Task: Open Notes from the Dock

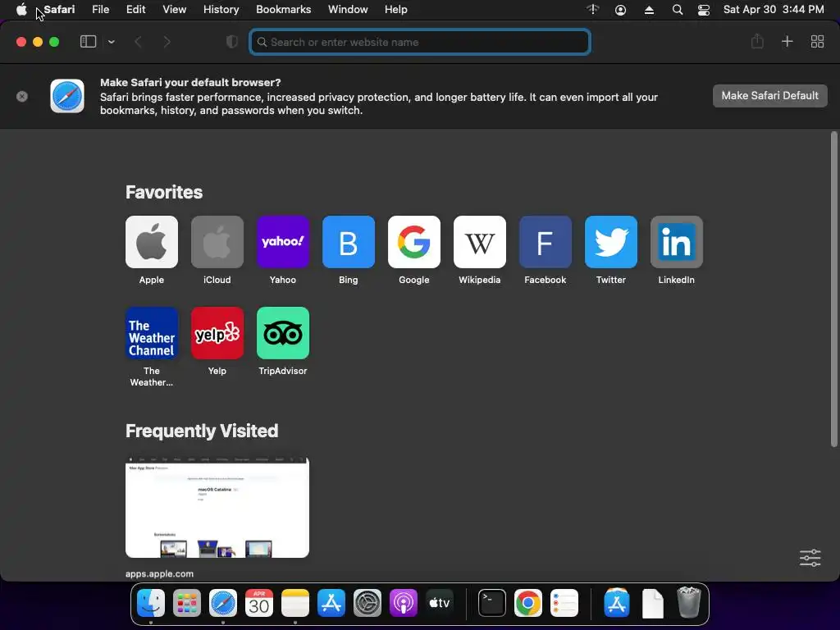Action: click(x=295, y=603)
